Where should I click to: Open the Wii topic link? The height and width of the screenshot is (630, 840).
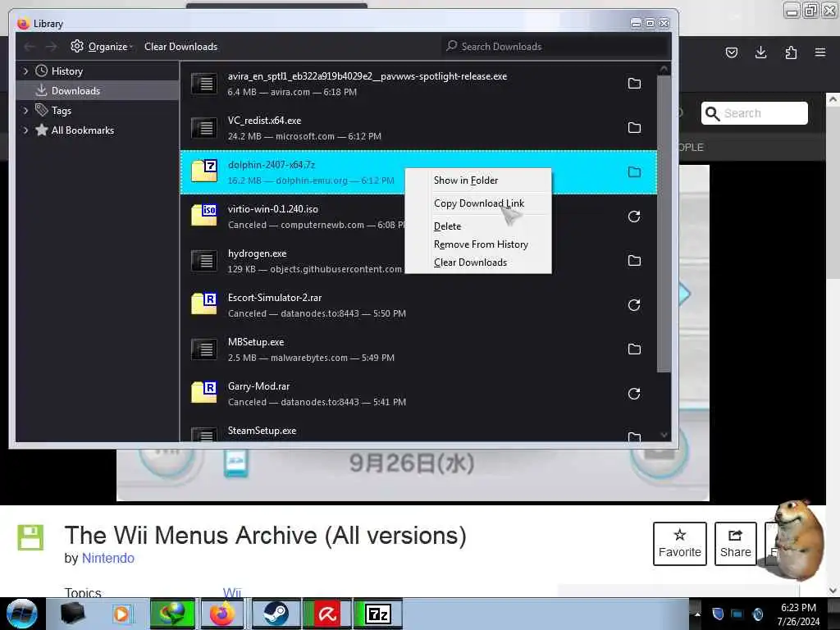pyautogui.click(x=232, y=592)
